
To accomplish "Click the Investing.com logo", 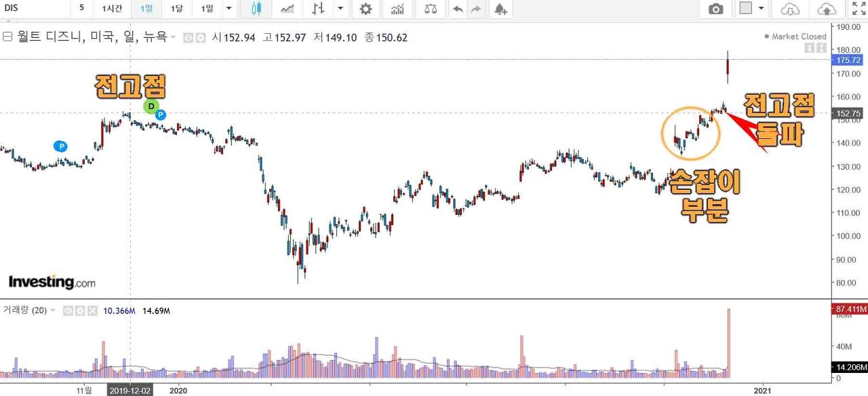I will pyautogui.click(x=52, y=282).
